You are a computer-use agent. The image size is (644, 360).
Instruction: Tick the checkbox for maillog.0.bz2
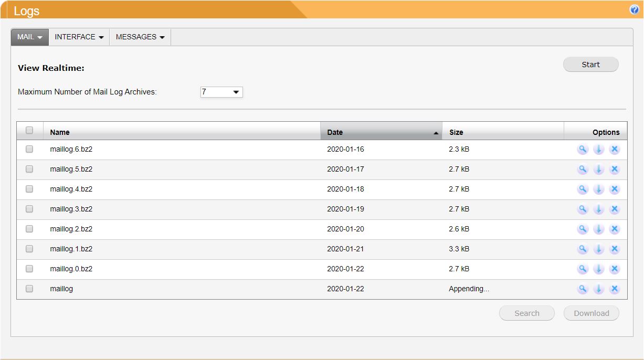[29, 269]
